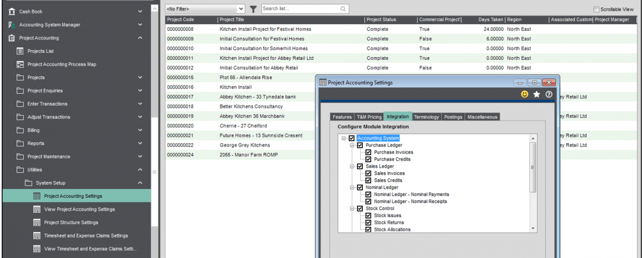
Task: Click the Adjust Transactions folder icon
Action: coord(20,117)
